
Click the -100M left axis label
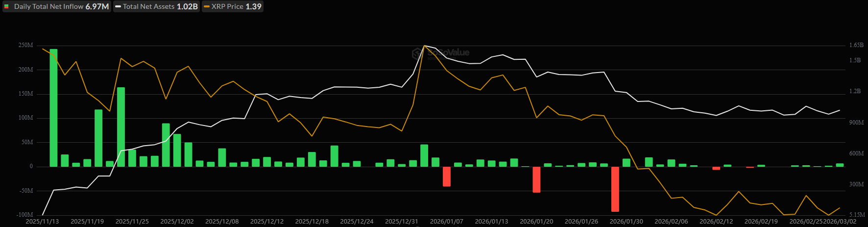[x=25, y=215]
